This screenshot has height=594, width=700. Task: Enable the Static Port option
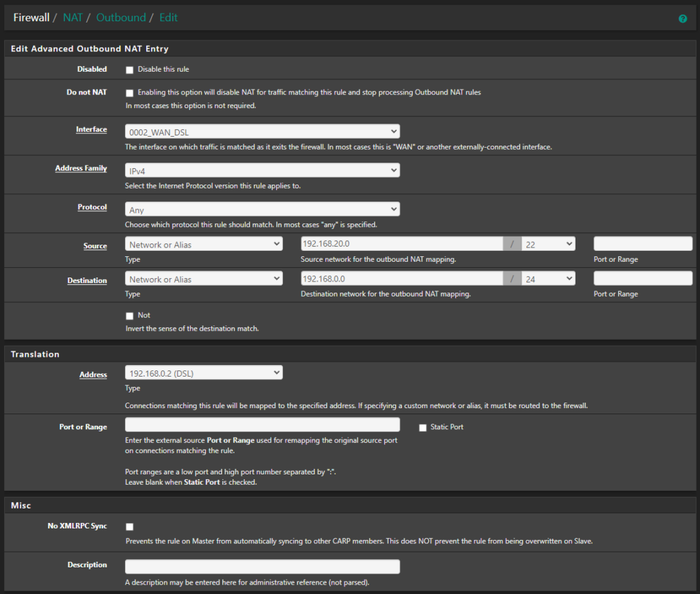click(422, 427)
